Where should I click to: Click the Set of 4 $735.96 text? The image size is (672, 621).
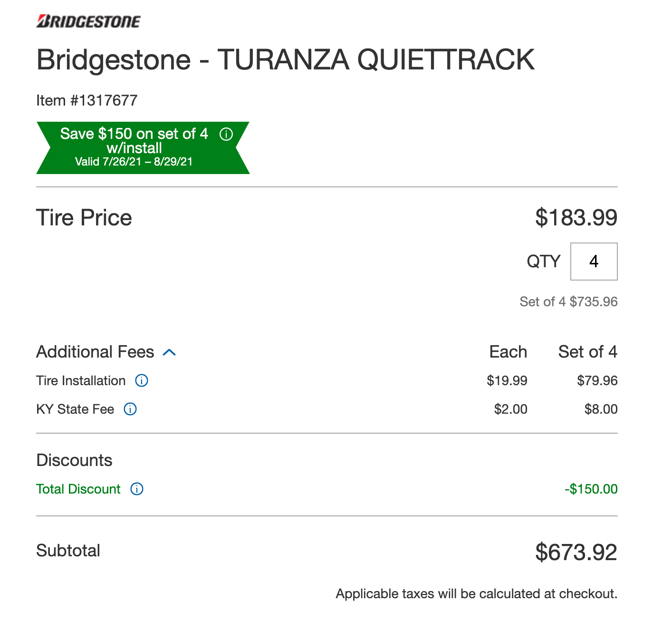pos(568,301)
